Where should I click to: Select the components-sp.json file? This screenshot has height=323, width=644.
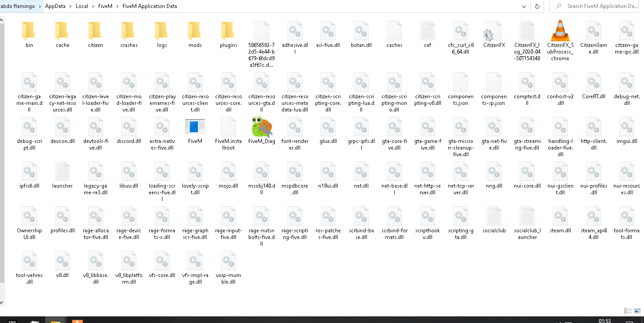(x=494, y=89)
